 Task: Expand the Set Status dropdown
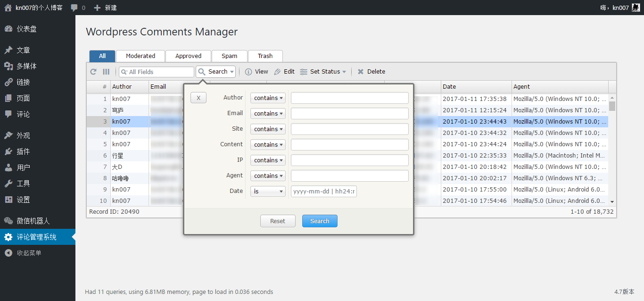323,72
